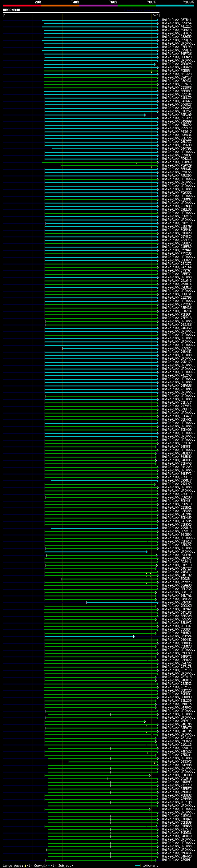Viewport: 197px width, 868px height.
Task: Select the UniRef100_Q338P8 label
Action: click(177, 88)
